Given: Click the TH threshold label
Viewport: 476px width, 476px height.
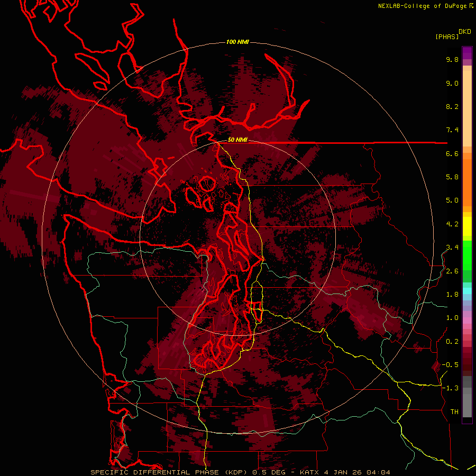Looking at the screenshot, I should (454, 412).
